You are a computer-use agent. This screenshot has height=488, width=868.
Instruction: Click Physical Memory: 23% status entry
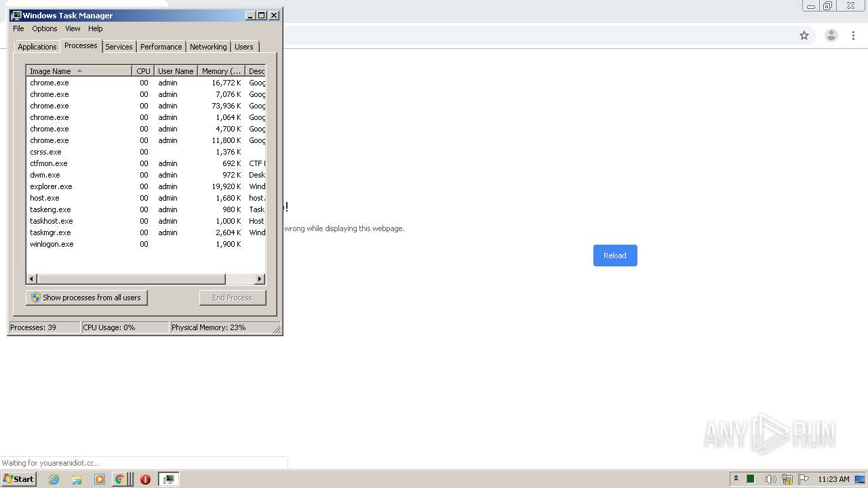click(220, 327)
